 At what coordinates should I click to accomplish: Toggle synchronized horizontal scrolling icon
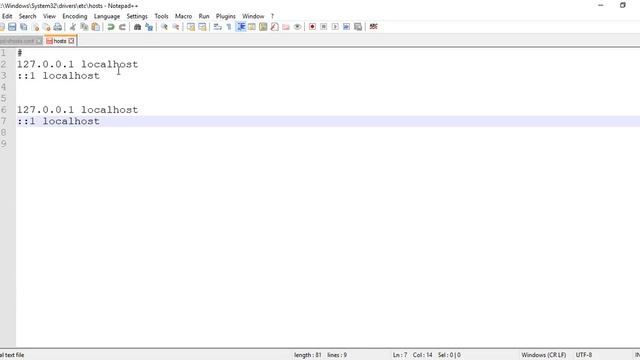(x=202, y=27)
